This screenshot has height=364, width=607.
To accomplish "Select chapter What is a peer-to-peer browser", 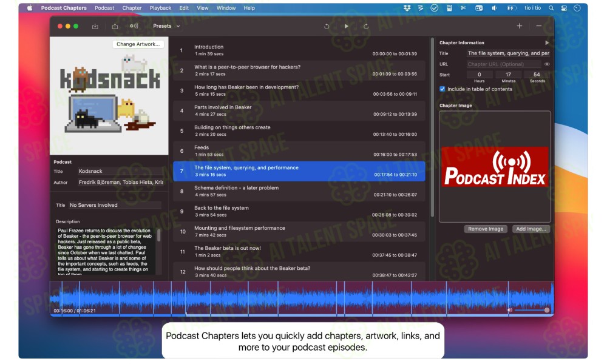I will pyautogui.click(x=299, y=70).
